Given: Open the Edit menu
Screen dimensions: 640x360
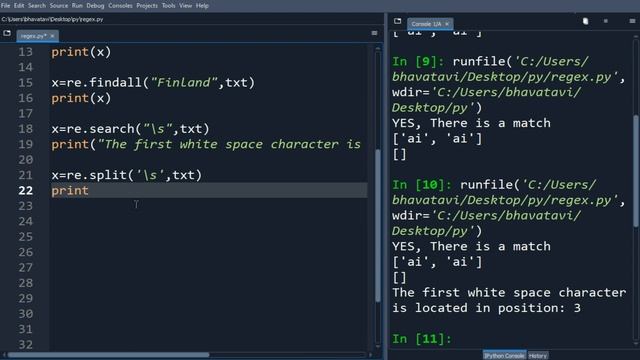Looking at the screenshot, I should (x=19, y=6).
